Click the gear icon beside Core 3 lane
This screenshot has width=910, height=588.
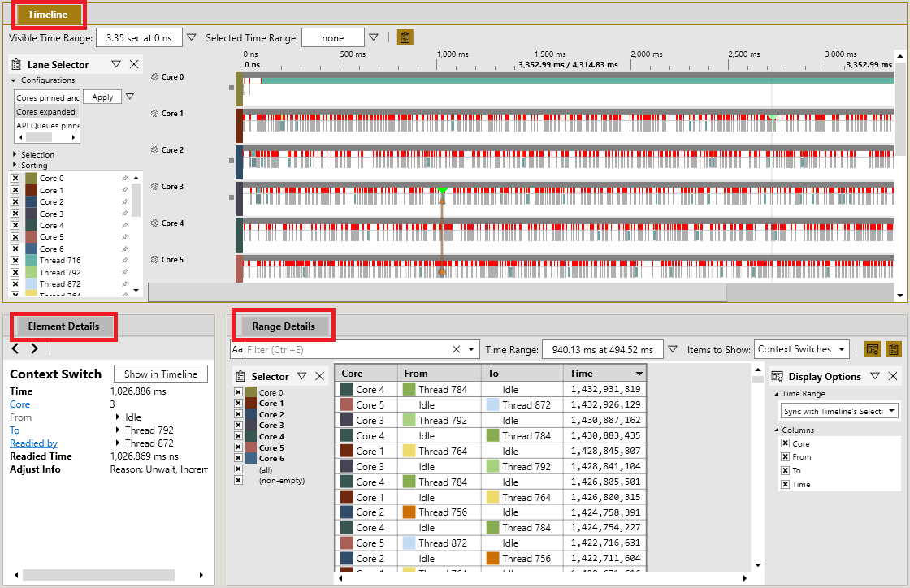click(154, 186)
